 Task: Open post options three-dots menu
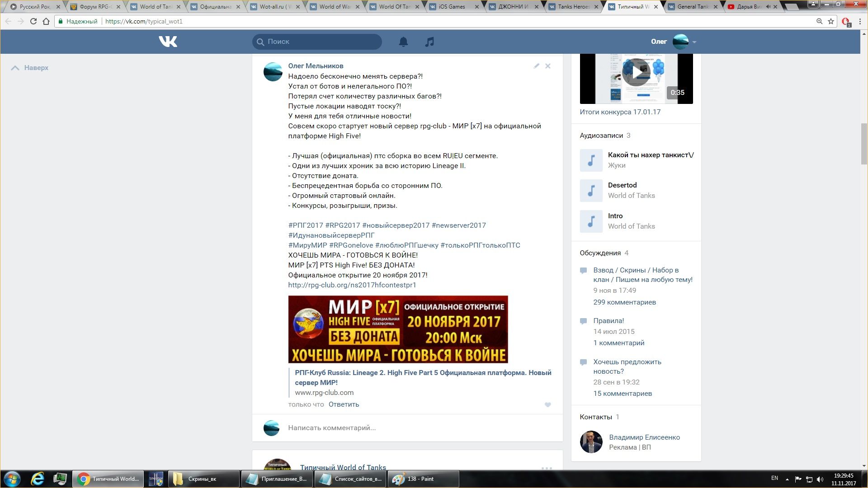tap(546, 468)
